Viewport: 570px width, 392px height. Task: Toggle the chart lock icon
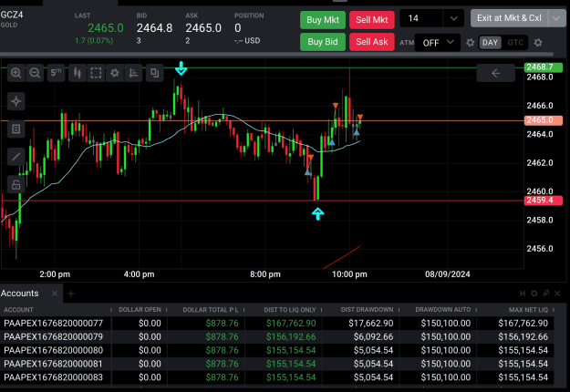(16, 184)
